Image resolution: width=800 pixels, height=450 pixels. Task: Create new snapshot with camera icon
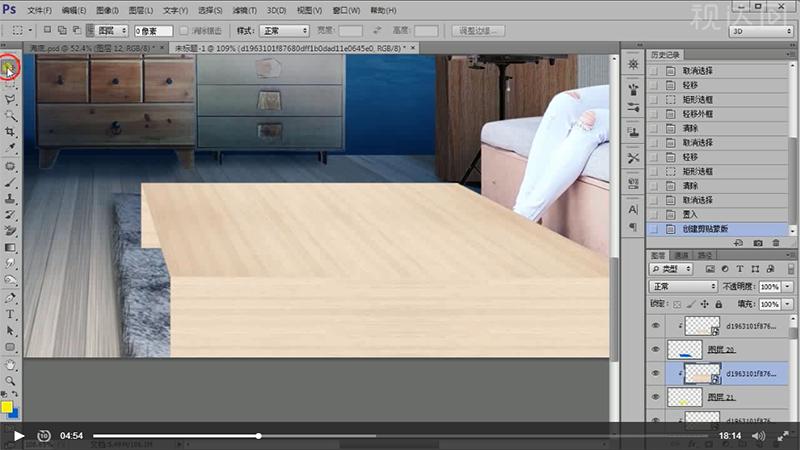click(x=758, y=243)
